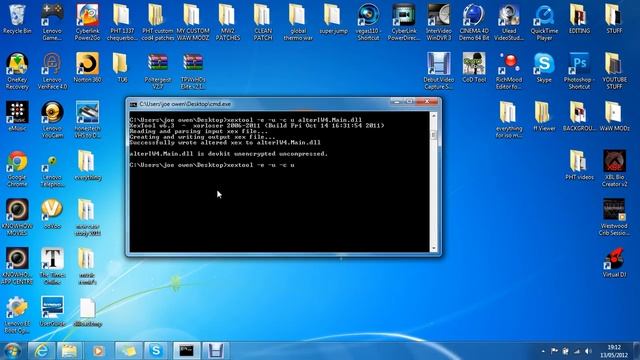Click the cmd.exe scroll down arrow

[433, 248]
